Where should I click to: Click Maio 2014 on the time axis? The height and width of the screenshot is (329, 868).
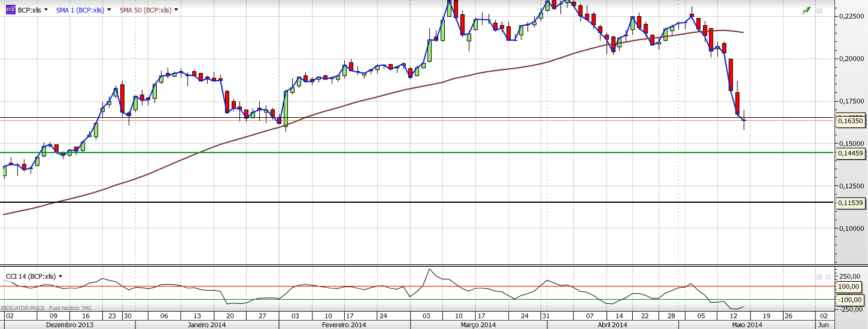(x=746, y=325)
